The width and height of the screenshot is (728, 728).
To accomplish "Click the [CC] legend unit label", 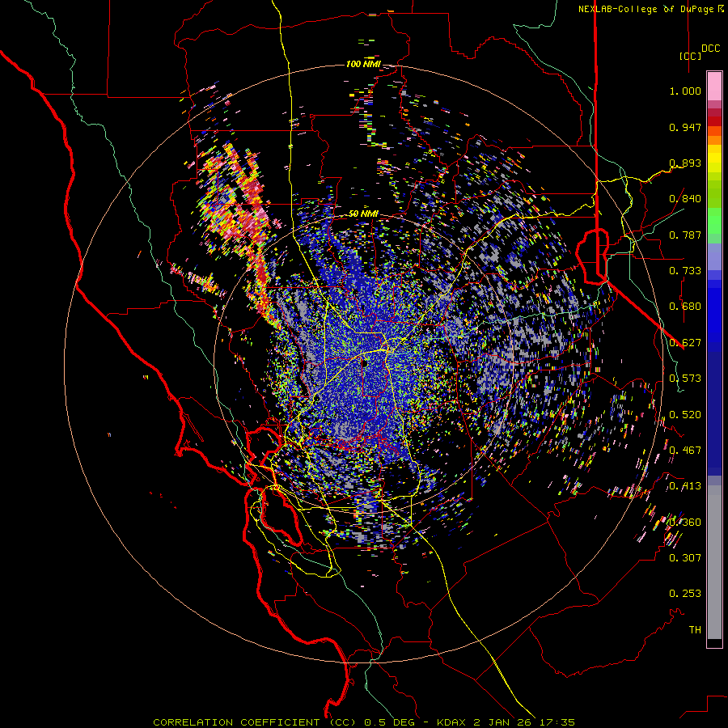I will (x=691, y=56).
